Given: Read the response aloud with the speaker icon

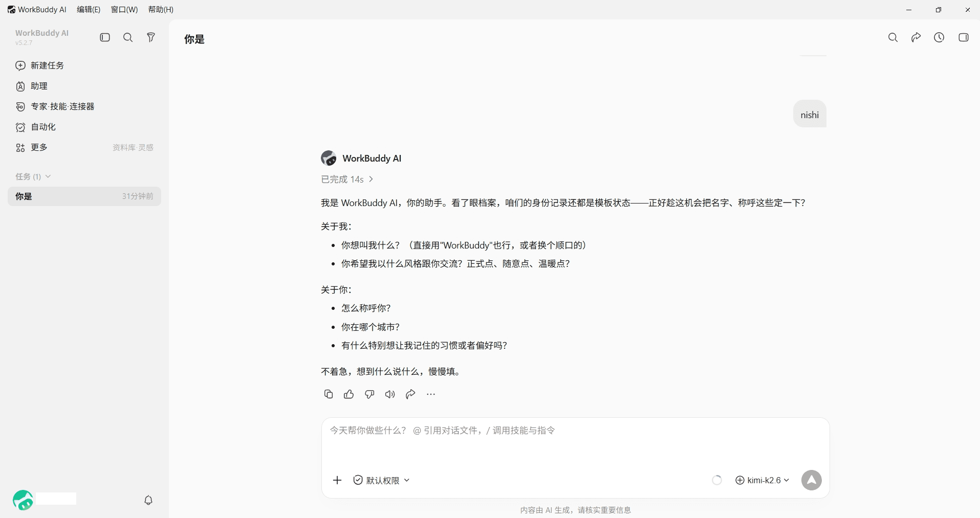Looking at the screenshot, I should click(x=390, y=394).
